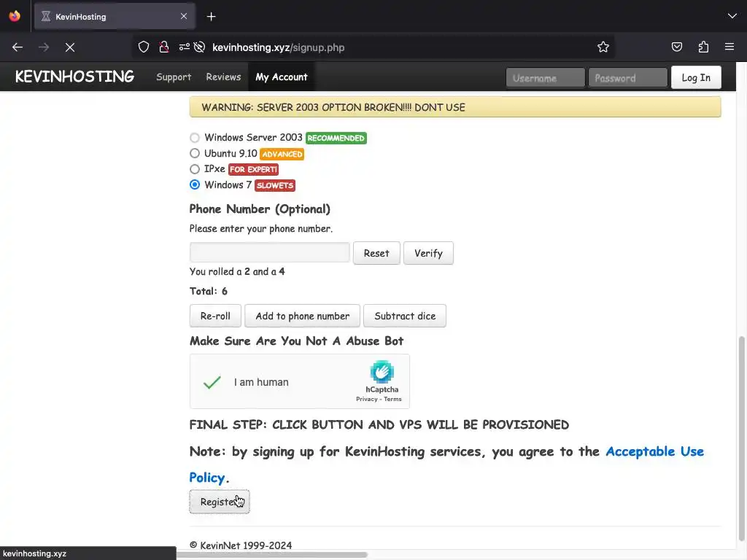Screen dimensions: 747x560
Task: Click the ADVANCED badge
Action: pos(282,155)
